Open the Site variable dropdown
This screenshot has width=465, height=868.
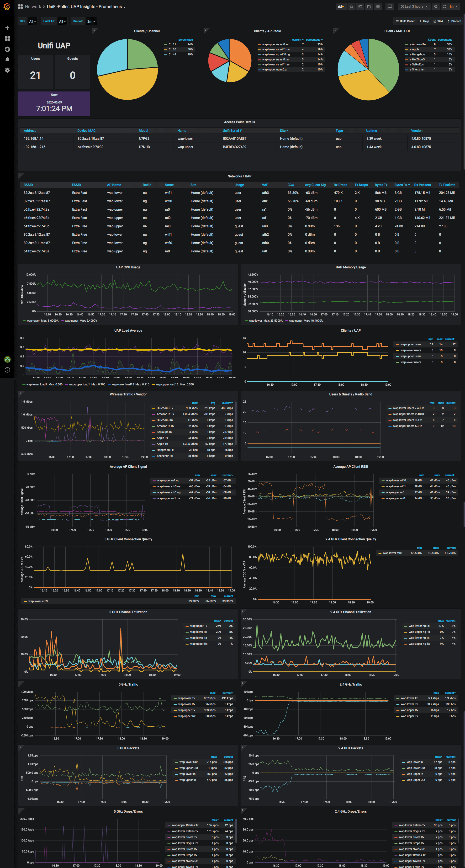point(32,21)
